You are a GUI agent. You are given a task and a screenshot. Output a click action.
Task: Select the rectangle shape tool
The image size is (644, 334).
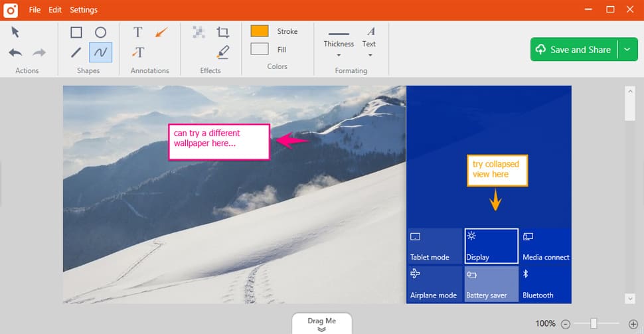[x=76, y=33]
